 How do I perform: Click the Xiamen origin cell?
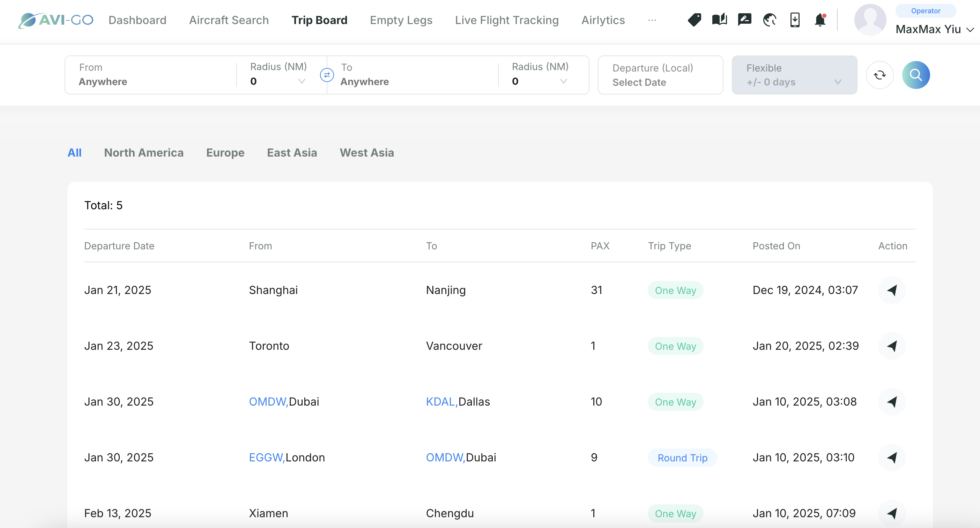click(x=268, y=514)
